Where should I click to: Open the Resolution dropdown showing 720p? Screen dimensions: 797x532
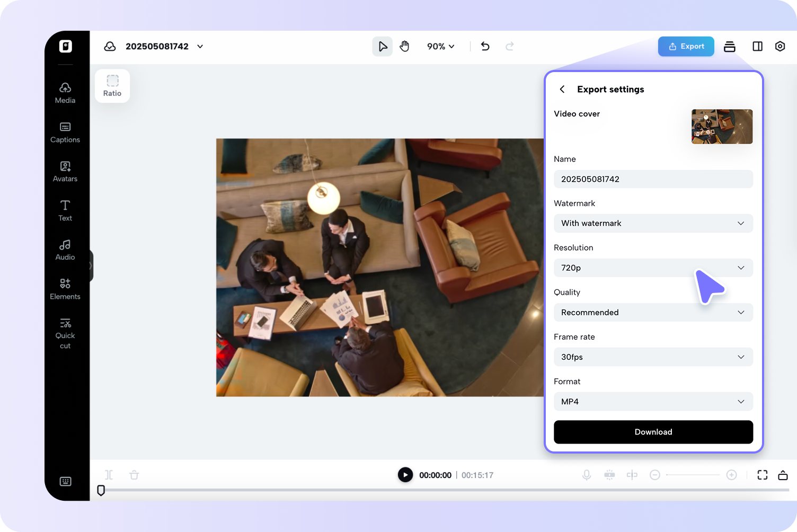point(653,268)
